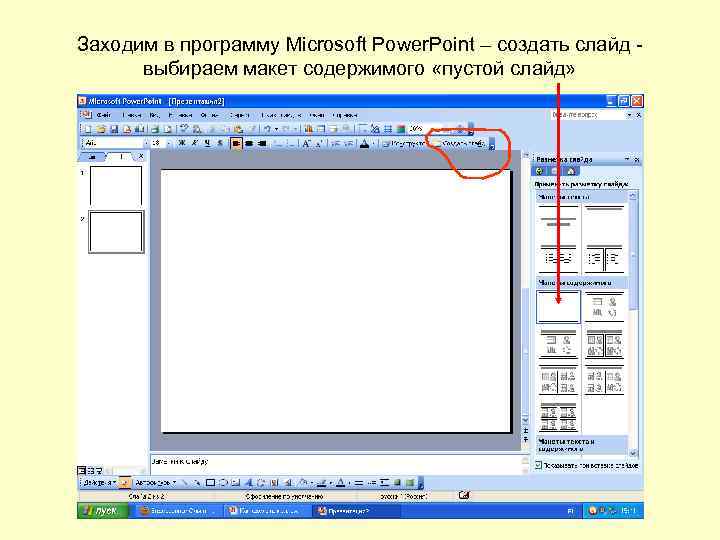Open the Автофигуры menu
The image size is (720, 540).
click(x=155, y=483)
